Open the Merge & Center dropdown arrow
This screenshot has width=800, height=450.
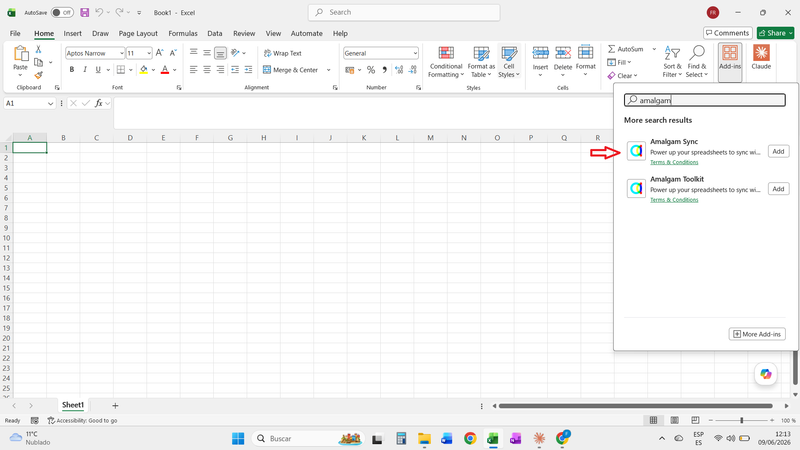328,70
